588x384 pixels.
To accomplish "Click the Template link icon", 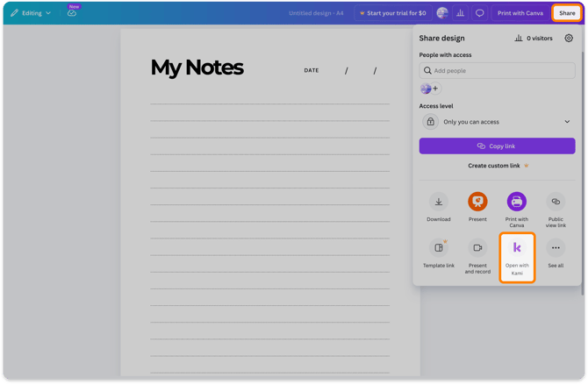I will (439, 248).
